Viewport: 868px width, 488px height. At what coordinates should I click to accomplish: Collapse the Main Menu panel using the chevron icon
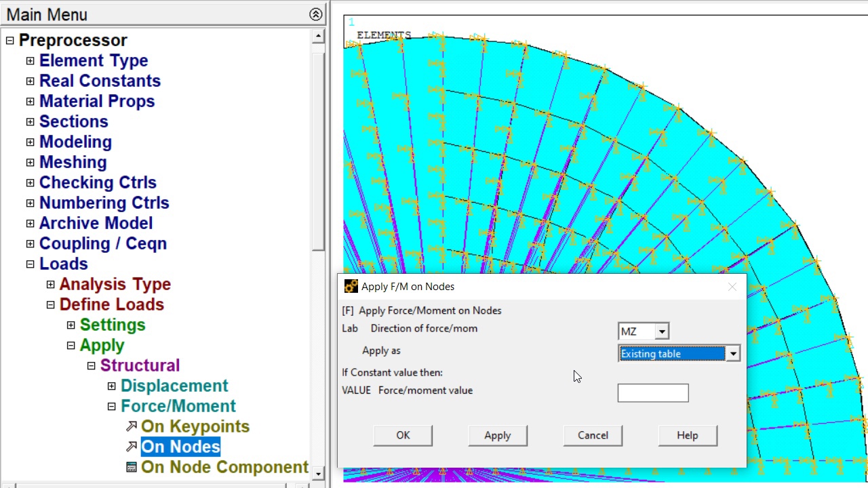click(x=315, y=14)
